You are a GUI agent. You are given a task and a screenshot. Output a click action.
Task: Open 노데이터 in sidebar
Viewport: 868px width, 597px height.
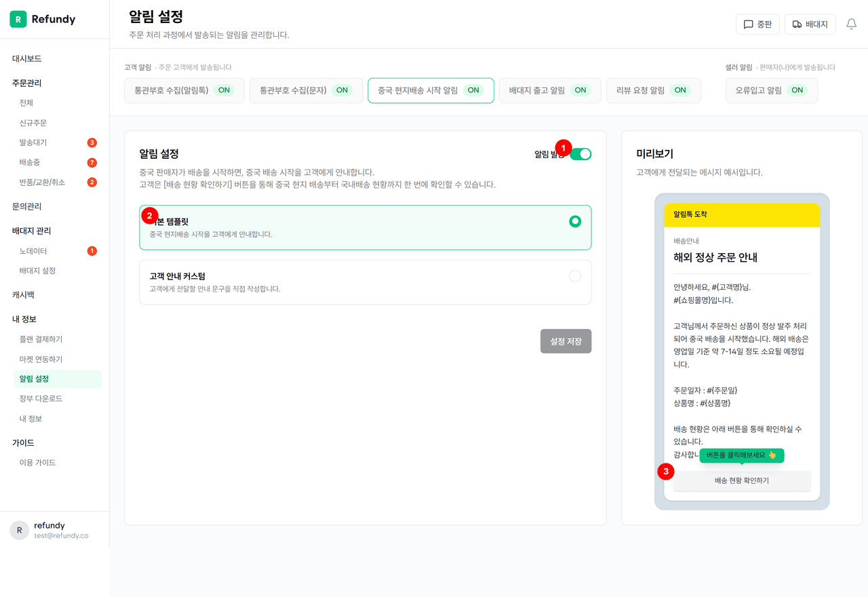point(33,251)
